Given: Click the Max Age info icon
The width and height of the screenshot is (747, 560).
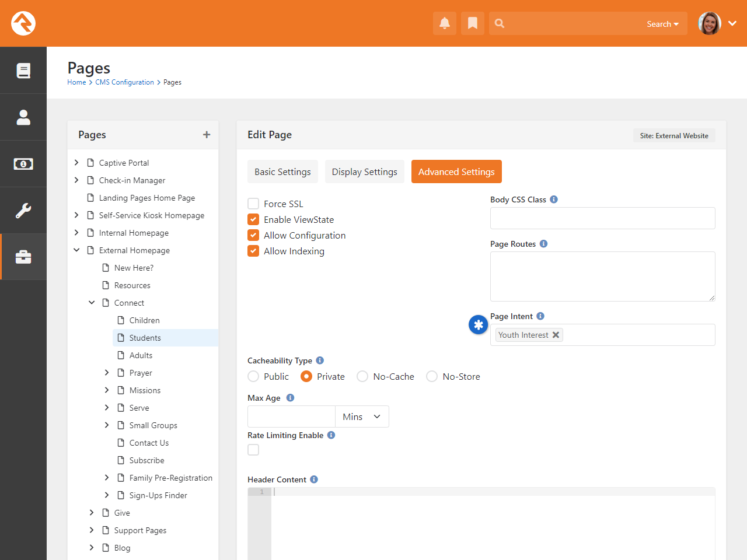Looking at the screenshot, I should click(290, 398).
